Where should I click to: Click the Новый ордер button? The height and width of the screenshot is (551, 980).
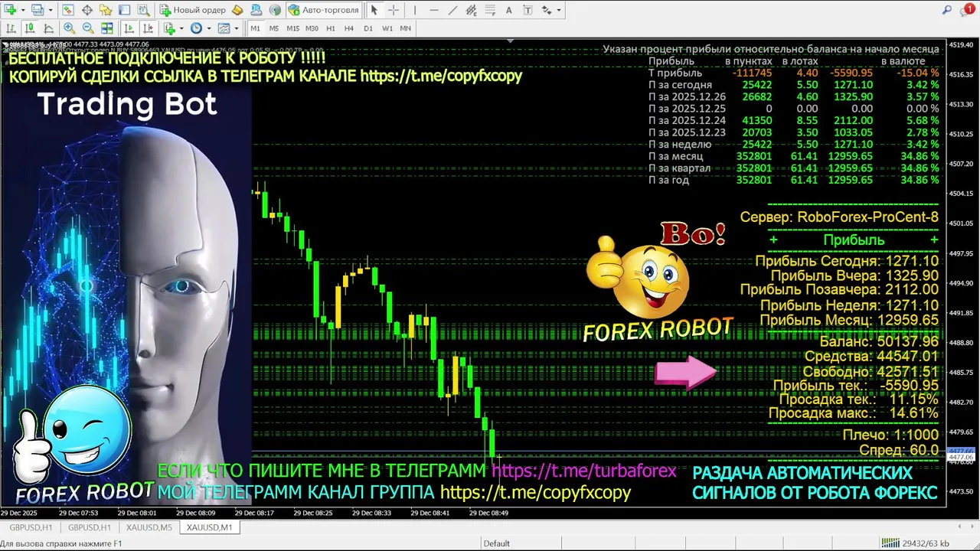coord(192,10)
